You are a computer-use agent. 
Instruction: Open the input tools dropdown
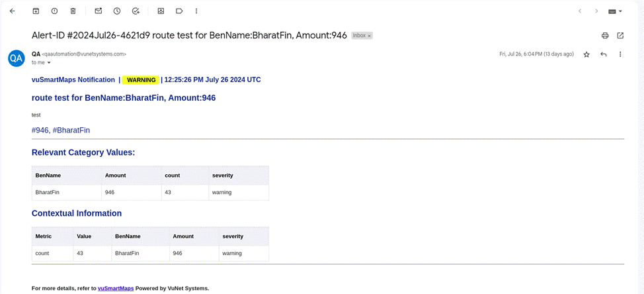[x=616, y=11]
